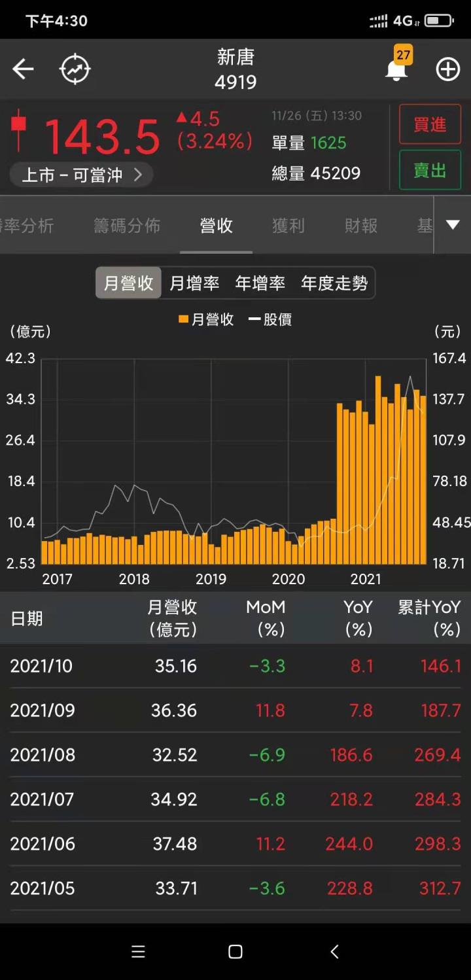
Task: Open the 上市－可當沖 info pill
Action: point(82,175)
